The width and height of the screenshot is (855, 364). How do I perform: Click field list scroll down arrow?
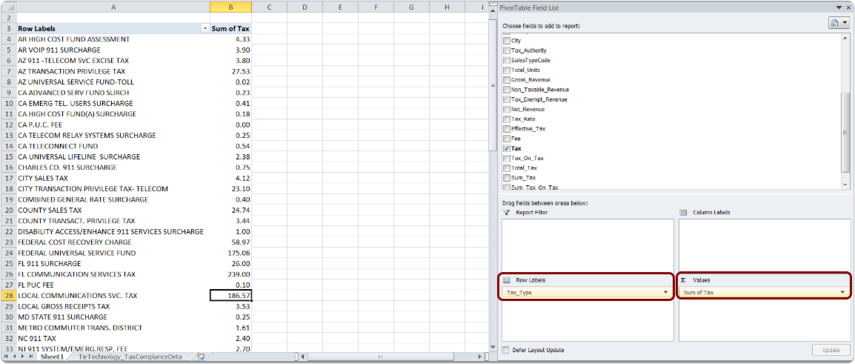pos(845,185)
